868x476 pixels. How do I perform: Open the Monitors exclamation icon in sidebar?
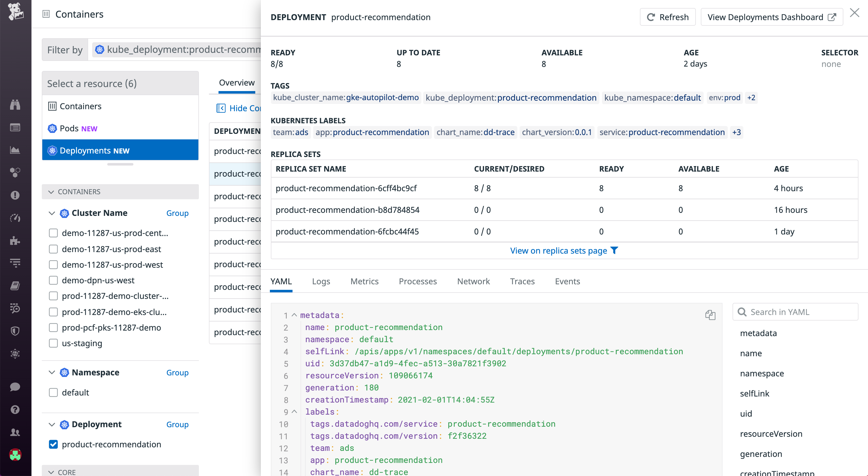(15, 195)
